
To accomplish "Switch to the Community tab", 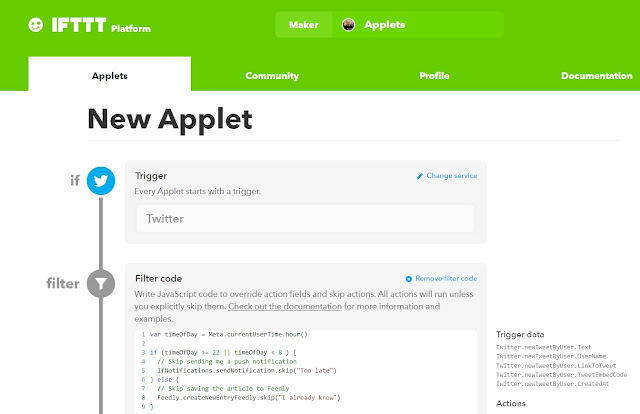I will click(x=272, y=76).
